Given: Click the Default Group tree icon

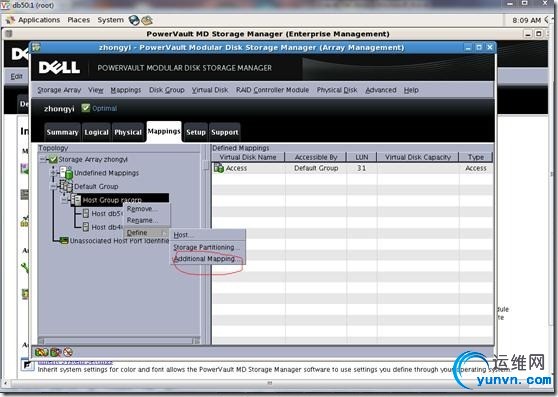Looking at the screenshot, I should tap(66, 186).
